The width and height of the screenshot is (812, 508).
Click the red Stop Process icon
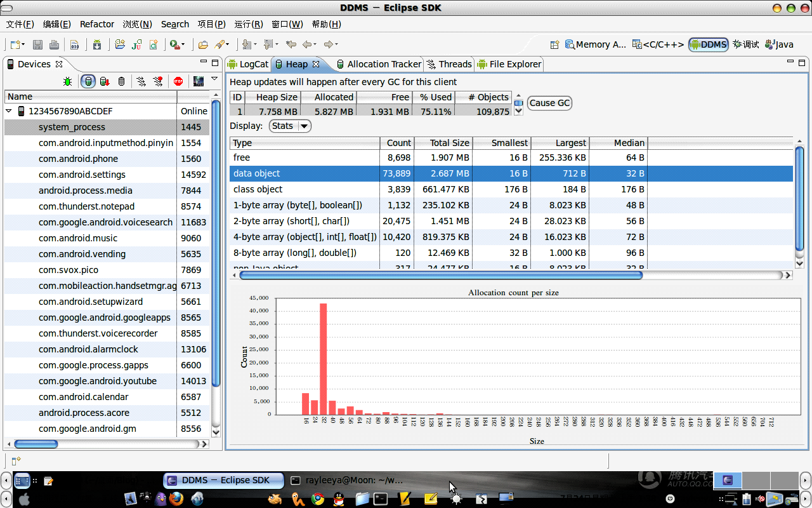pos(178,81)
